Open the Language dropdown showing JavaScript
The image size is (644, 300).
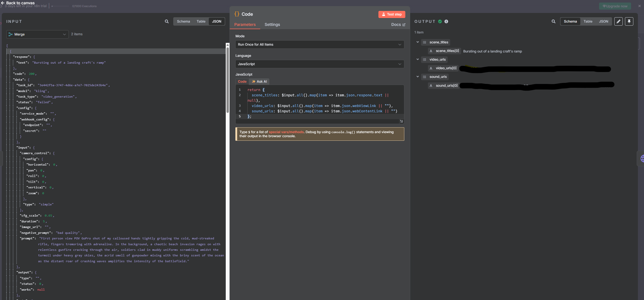tap(320, 64)
